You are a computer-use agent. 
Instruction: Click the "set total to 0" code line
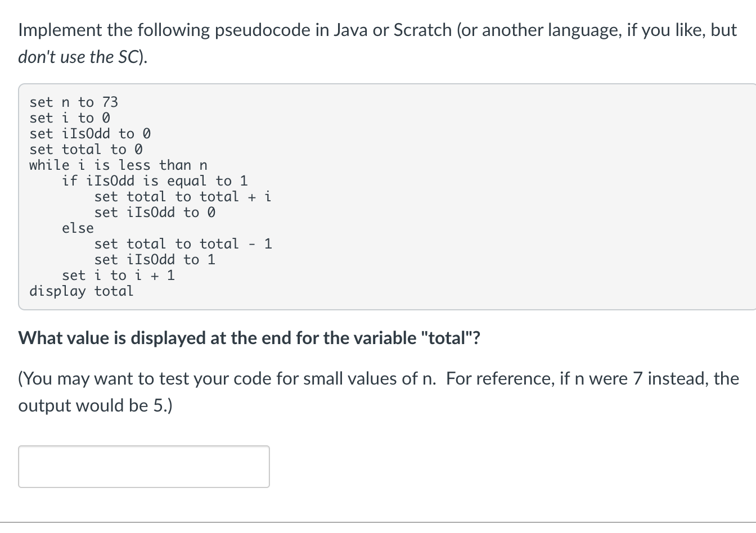pos(86,150)
